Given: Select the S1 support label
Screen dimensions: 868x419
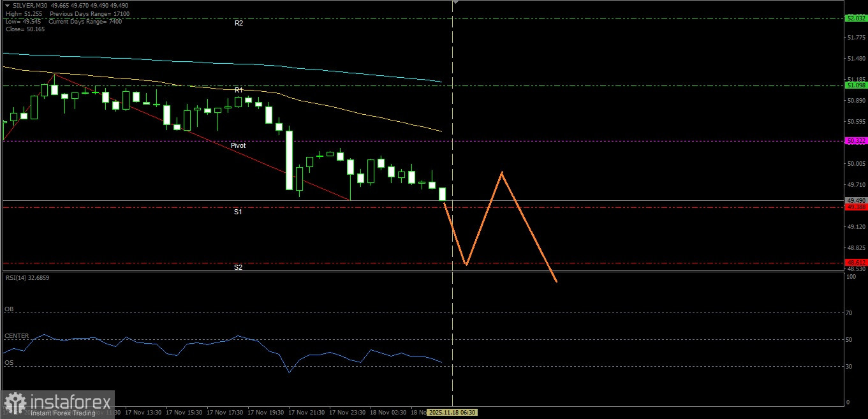Looking at the screenshot, I should point(238,211).
